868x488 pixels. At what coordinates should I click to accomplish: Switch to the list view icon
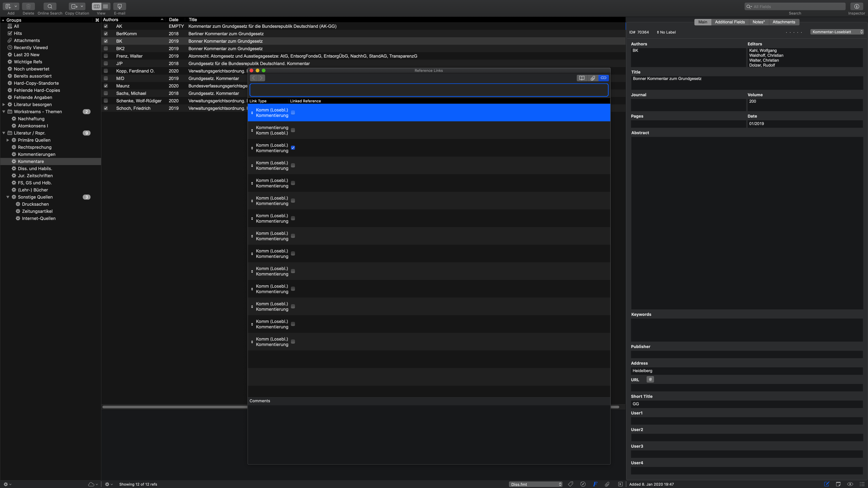point(105,6)
